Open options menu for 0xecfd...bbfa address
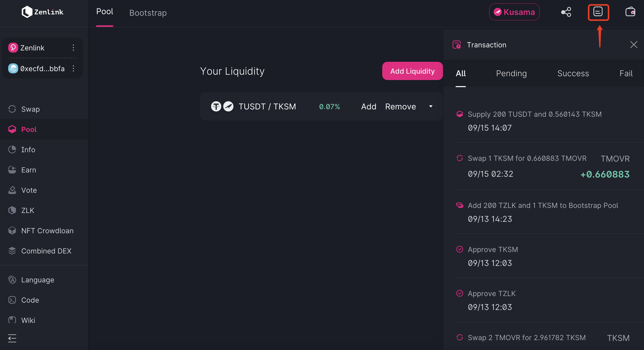This screenshot has width=644, height=350. [73, 68]
